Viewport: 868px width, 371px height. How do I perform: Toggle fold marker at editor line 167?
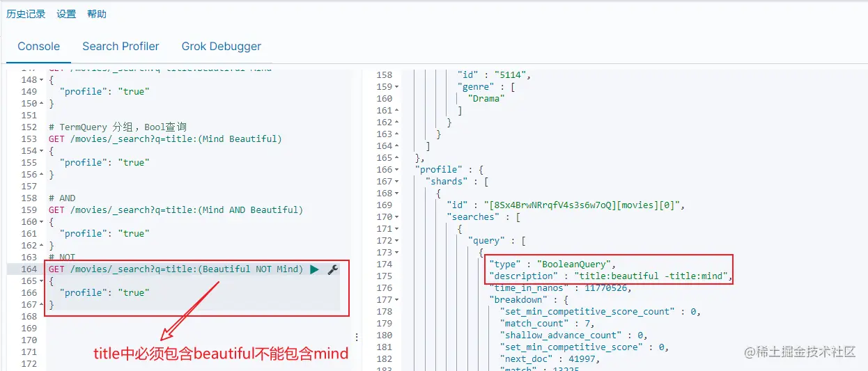click(x=42, y=305)
